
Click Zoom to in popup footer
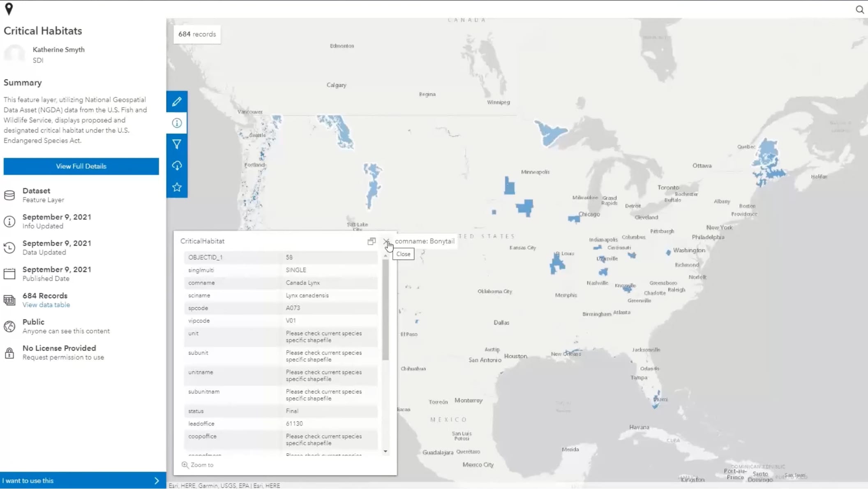click(198, 465)
